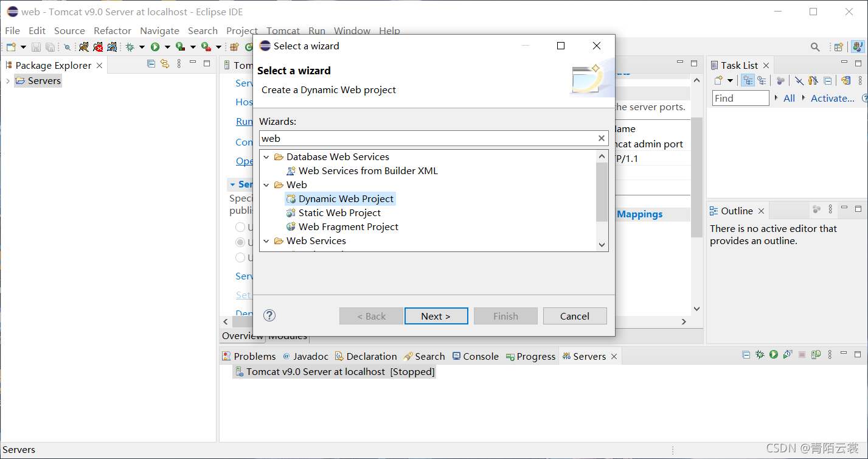Start server in debug mode from Servers view
This screenshot has width=868, height=459.
pyautogui.click(x=760, y=354)
